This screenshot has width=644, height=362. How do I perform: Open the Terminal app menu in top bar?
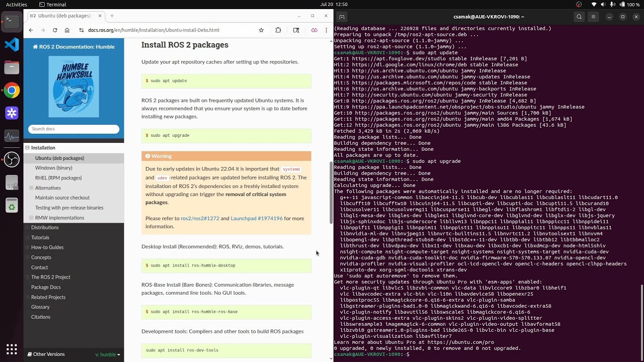pos(52,5)
